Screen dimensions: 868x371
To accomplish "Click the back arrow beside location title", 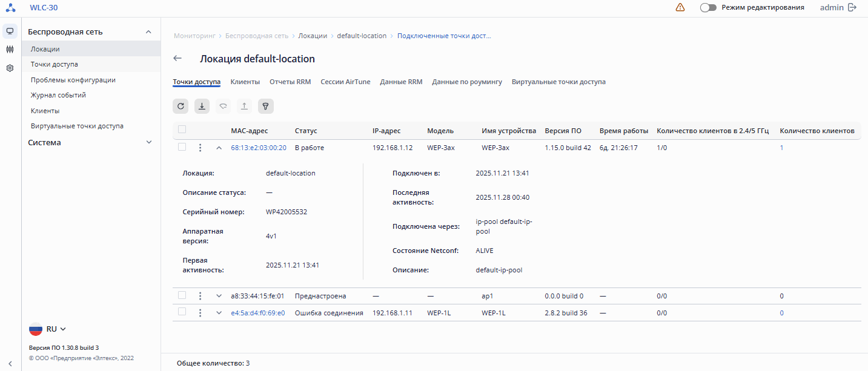I will click(177, 59).
